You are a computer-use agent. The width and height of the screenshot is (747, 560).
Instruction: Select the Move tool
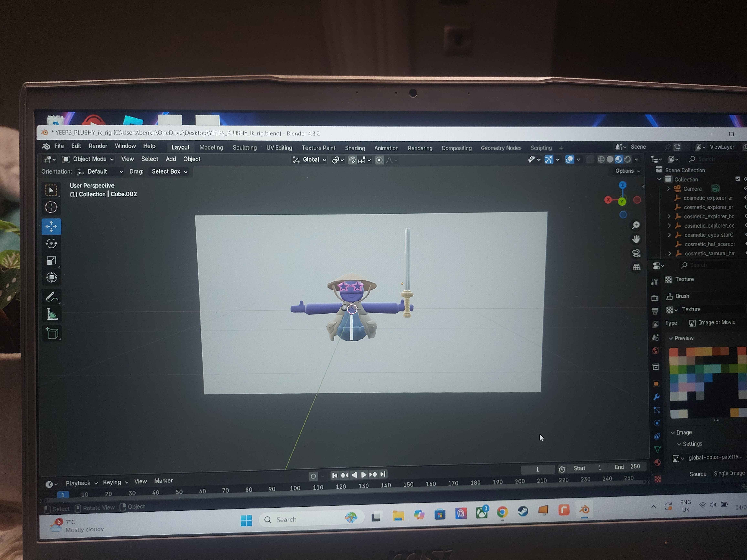51,226
